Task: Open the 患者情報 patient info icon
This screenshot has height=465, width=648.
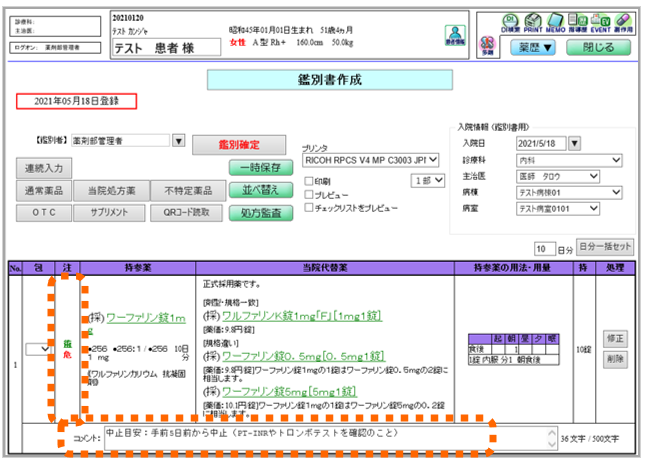Action: click(x=455, y=35)
